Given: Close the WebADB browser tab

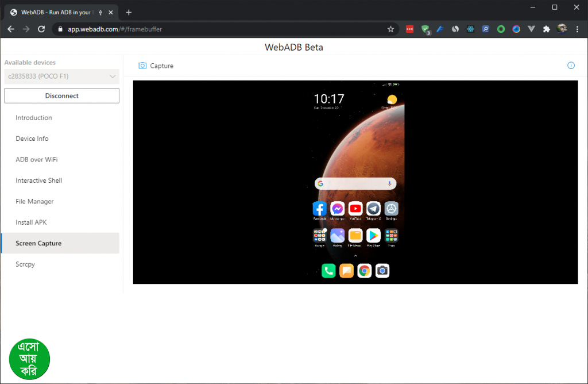Looking at the screenshot, I should [111, 12].
